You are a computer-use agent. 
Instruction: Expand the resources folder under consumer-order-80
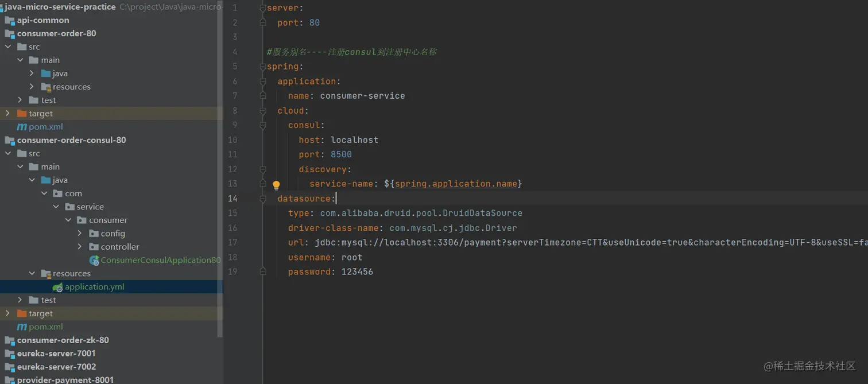coord(32,87)
